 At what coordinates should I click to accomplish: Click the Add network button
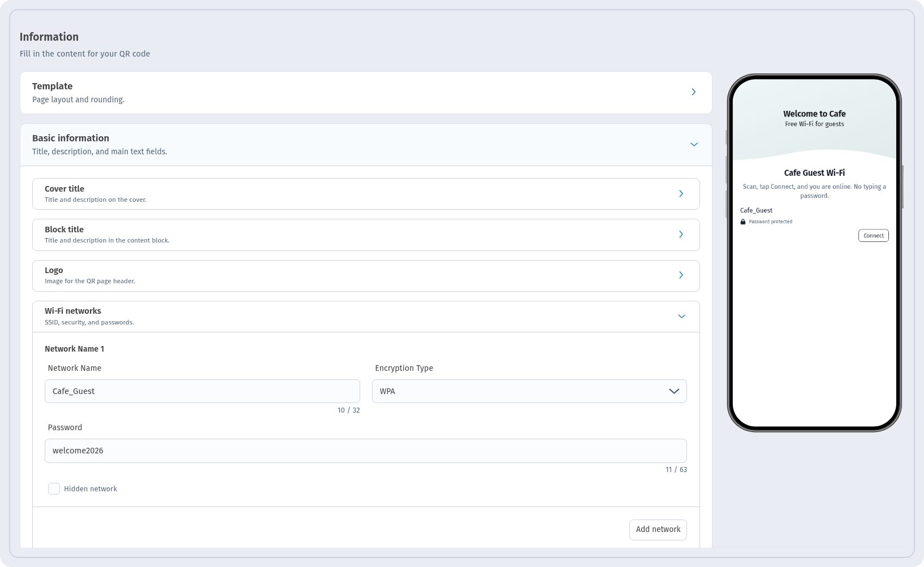tap(658, 530)
